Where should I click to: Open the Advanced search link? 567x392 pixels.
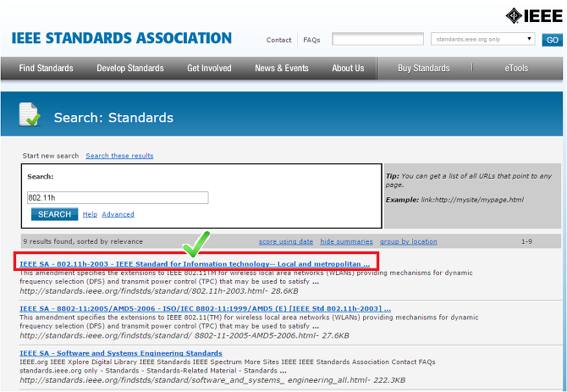pyautogui.click(x=118, y=214)
